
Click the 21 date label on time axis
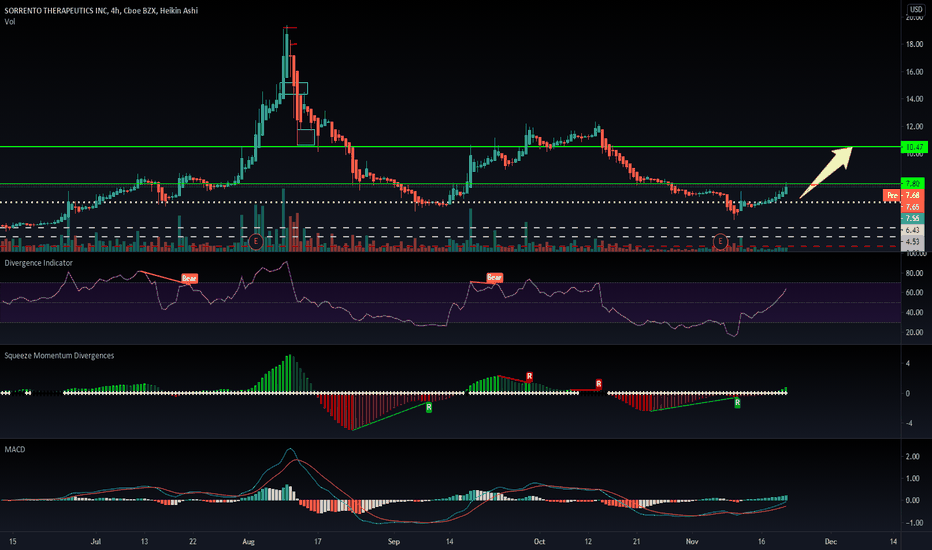coord(636,542)
